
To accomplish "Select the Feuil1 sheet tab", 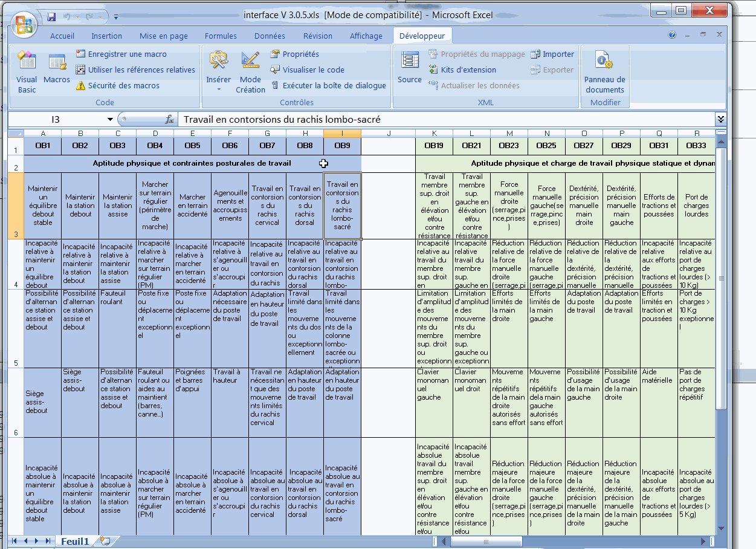I will click(x=75, y=542).
